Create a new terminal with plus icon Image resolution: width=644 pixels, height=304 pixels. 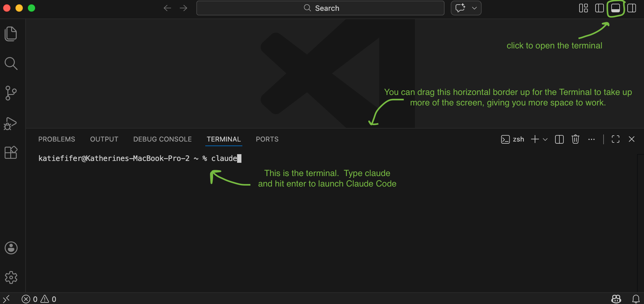click(x=535, y=139)
